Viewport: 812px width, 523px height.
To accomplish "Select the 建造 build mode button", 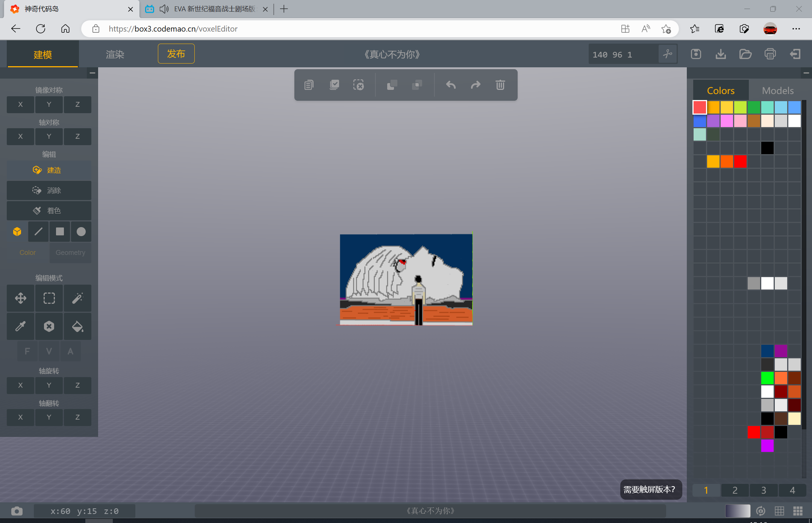I will (49, 170).
